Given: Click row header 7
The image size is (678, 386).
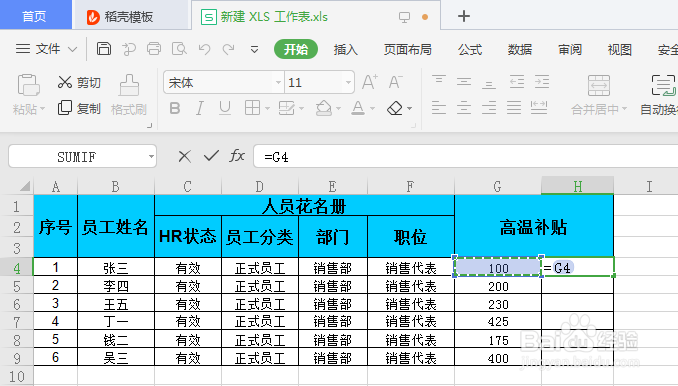Looking at the screenshot, I should [16, 322].
